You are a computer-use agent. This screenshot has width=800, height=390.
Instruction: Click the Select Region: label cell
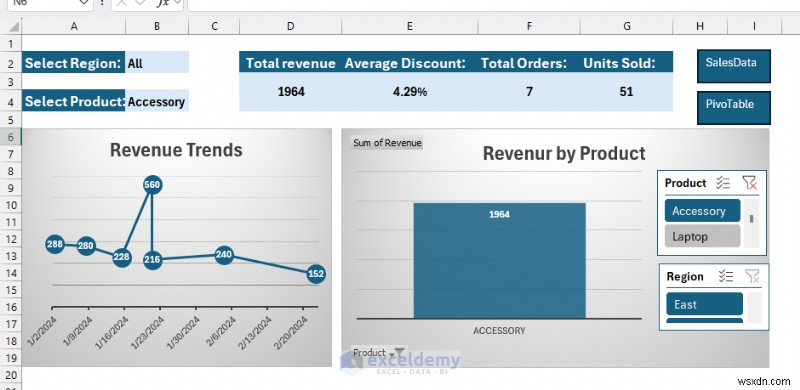(x=73, y=63)
